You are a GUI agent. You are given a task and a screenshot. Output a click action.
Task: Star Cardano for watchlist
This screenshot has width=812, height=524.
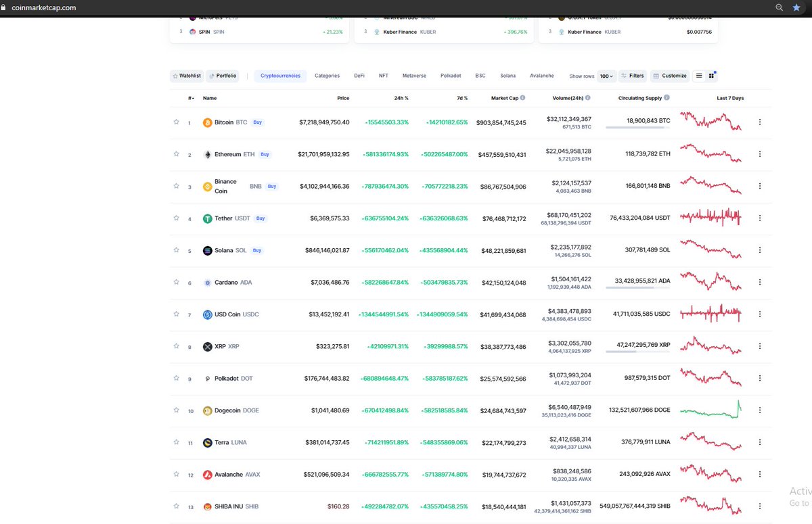pos(177,282)
